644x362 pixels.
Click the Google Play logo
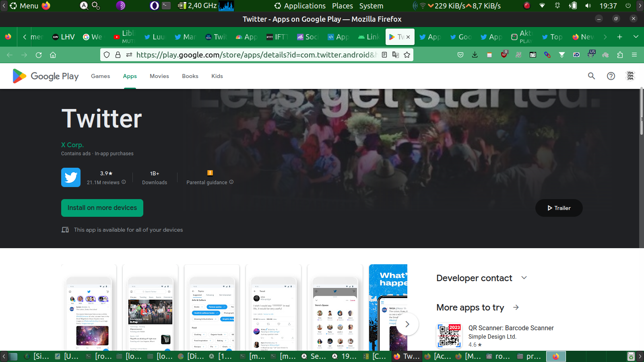pyautogui.click(x=45, y=76)
